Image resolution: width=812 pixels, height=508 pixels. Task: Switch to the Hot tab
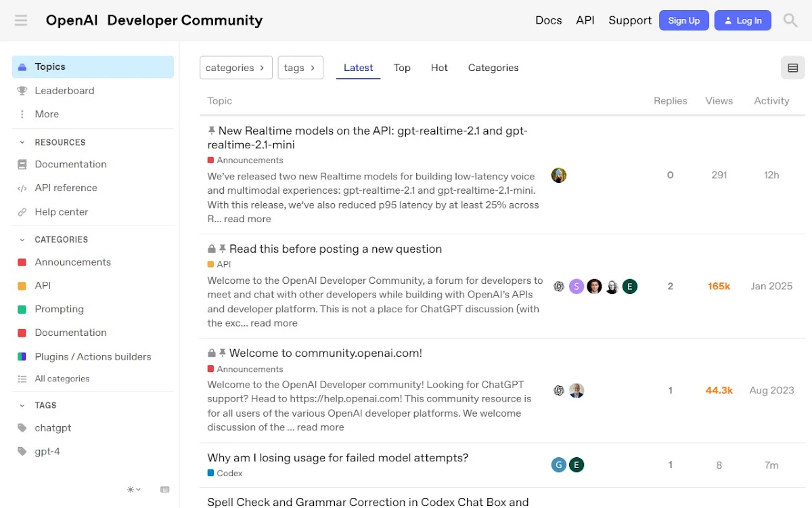coord(439,68)
